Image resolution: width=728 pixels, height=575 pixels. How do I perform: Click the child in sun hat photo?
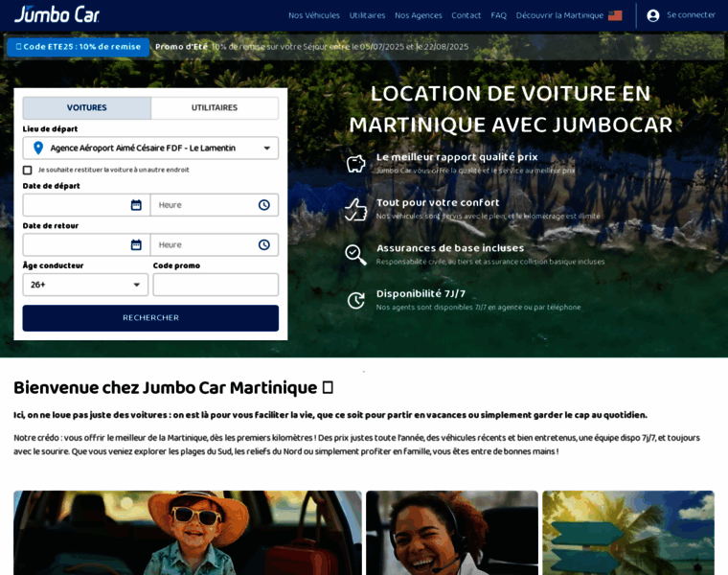click(x=188, y=533)
